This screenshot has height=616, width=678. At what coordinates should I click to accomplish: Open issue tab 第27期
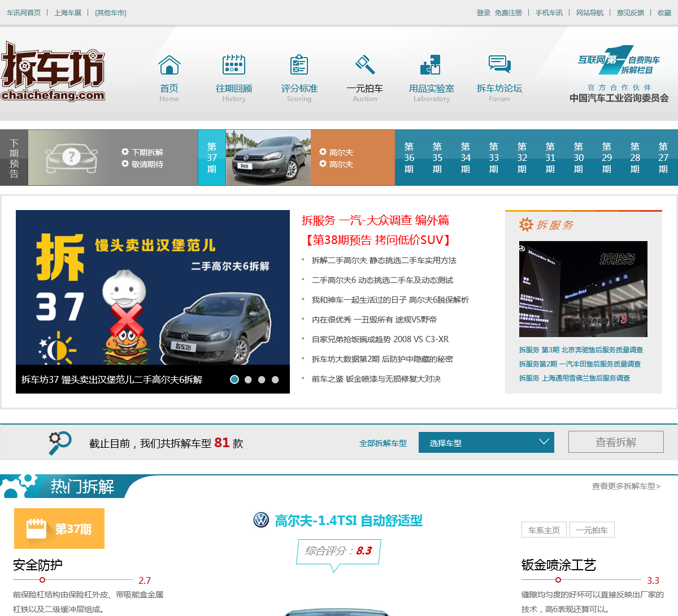point(663,158)
